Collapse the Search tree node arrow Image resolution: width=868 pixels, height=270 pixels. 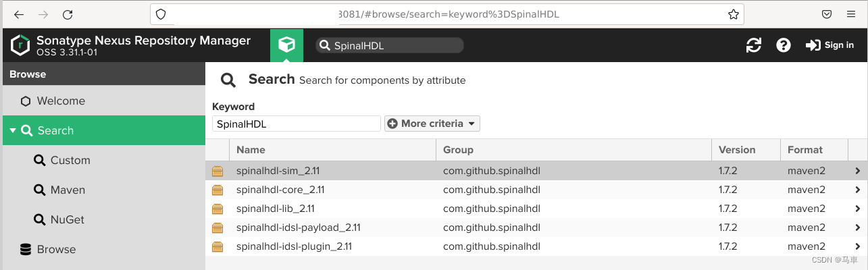click(x=13, y=130)
